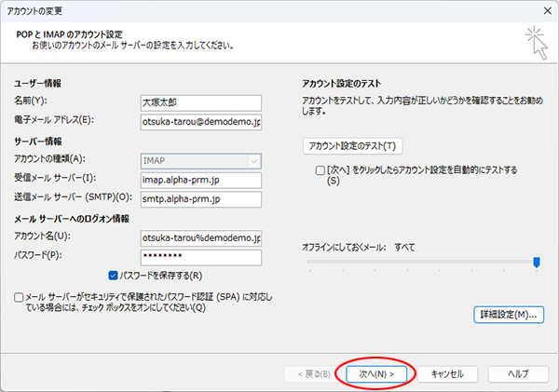559x392 pixels.
Task: Cancel the account change with キャンセル
Action: (447, 372)
